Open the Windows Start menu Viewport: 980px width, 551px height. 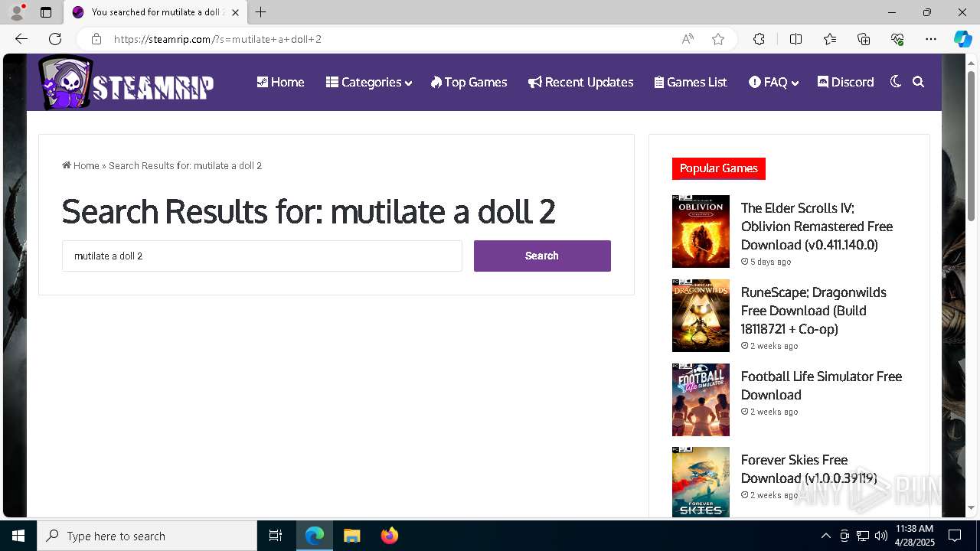tap(18, 536)
